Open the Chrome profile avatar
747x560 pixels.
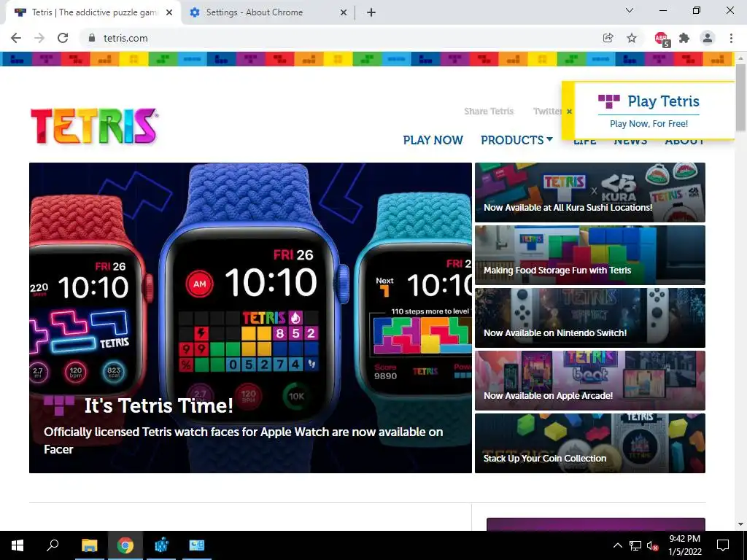point(708,38)
